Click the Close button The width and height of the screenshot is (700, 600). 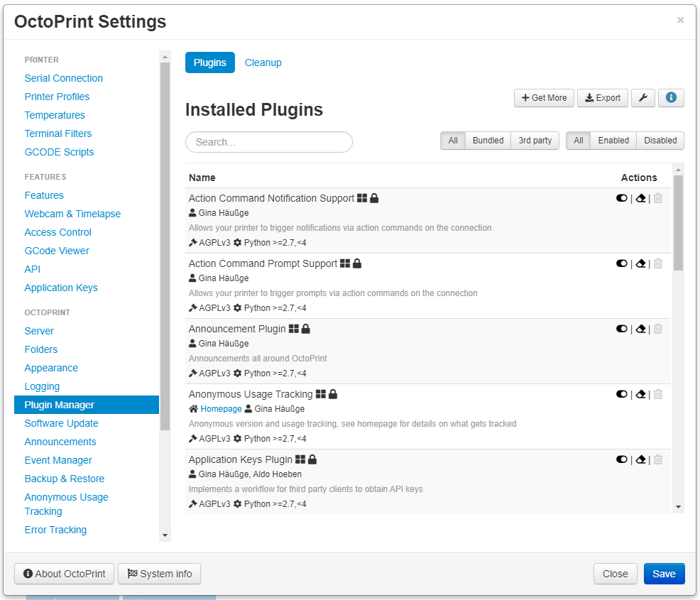coord(616,574)
